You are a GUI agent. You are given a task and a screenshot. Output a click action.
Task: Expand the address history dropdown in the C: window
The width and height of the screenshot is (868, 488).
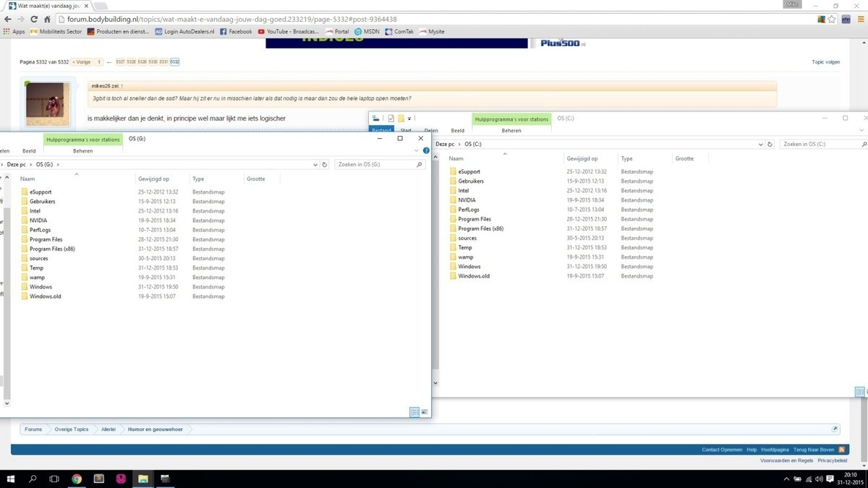[x=759, y=145]
